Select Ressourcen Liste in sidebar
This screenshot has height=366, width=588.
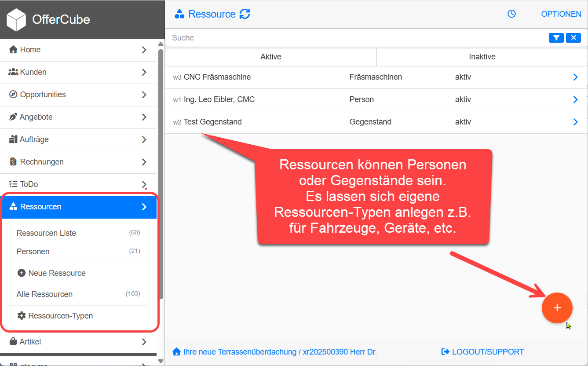pyautogui.click(x=46, y=233)
